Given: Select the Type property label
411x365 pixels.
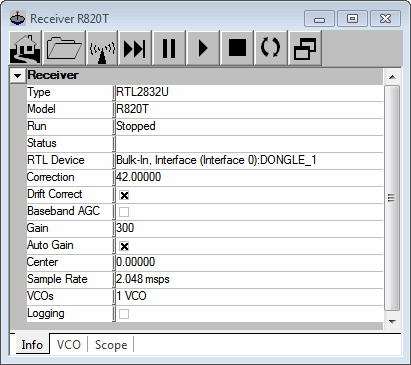Looking at the screenshot, I should (x=39, y=92).
